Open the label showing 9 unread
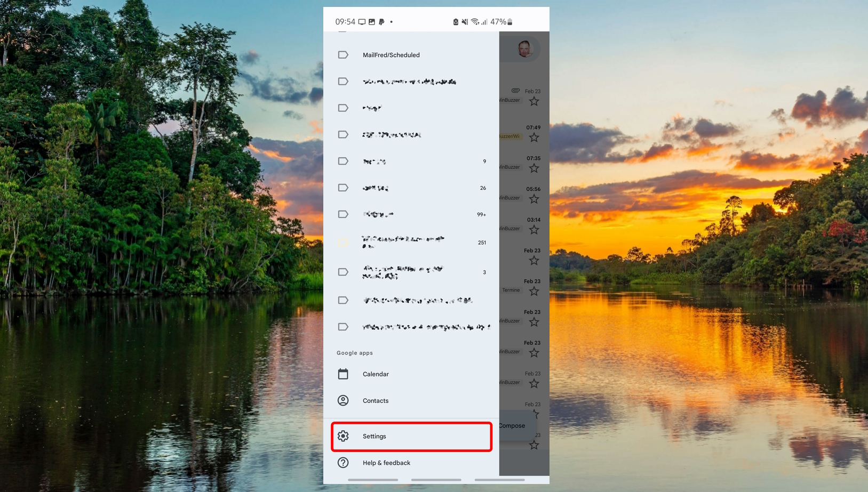The height and width of the screenshot is (492, 868). tap(411, 161)
